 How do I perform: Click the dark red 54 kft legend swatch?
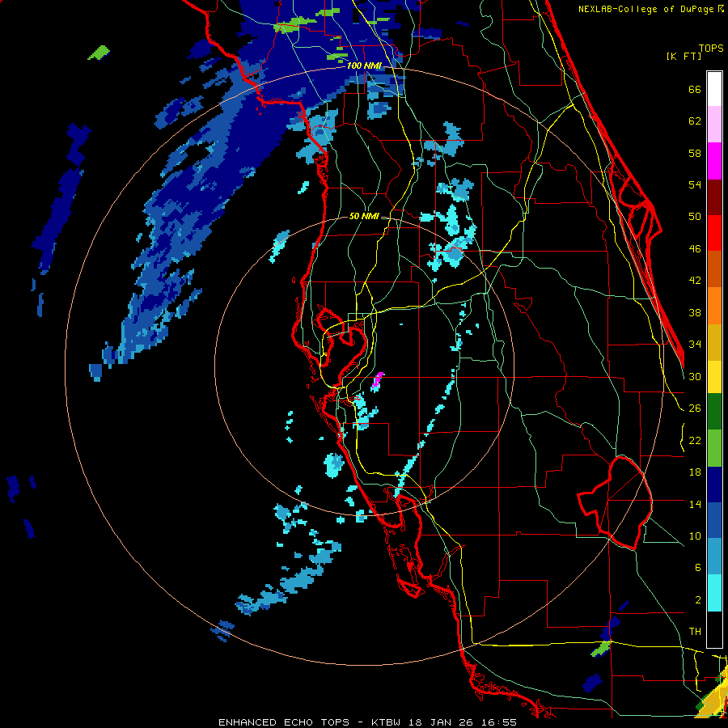(x=714, y=197)
